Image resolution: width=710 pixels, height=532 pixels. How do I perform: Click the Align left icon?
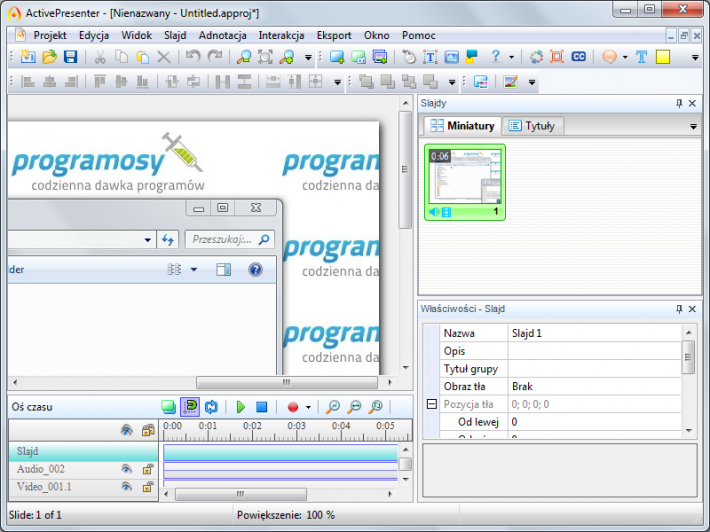(28, 82)
